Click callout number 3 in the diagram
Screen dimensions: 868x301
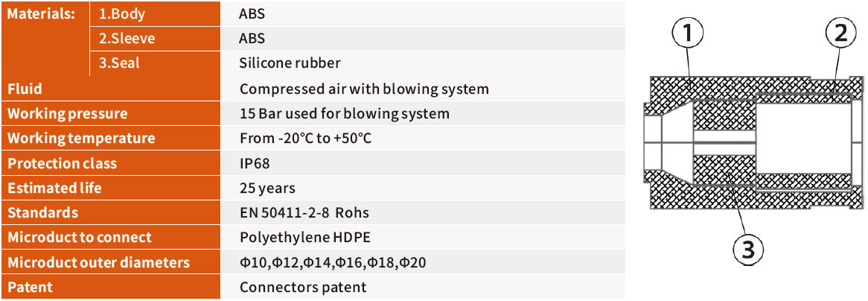[747, 250]
